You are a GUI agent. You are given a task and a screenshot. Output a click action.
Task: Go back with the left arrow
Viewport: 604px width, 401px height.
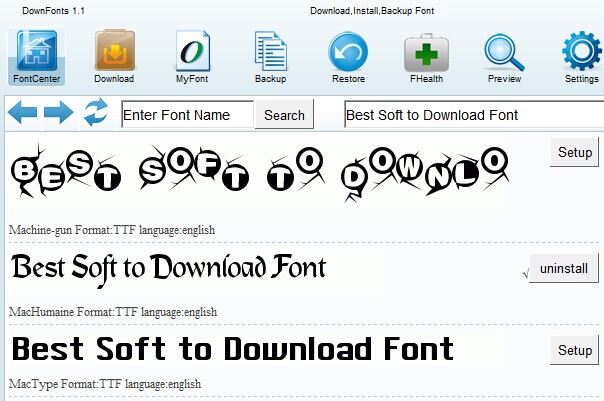[x=22, y=112]
